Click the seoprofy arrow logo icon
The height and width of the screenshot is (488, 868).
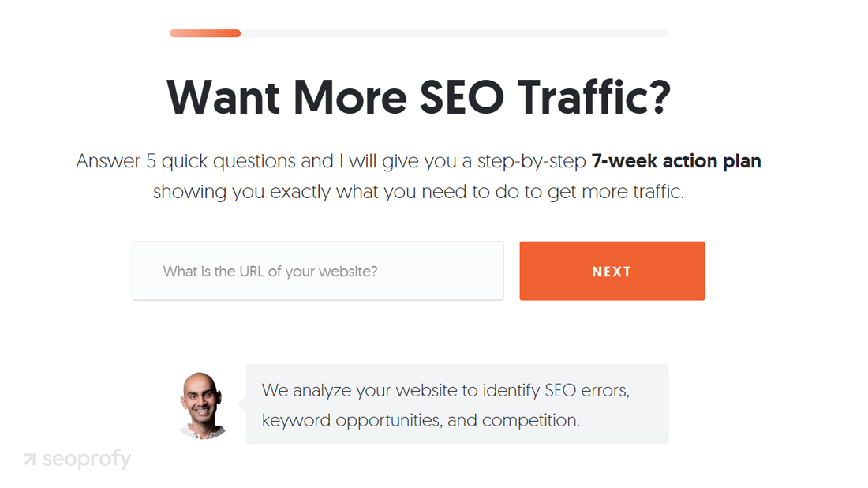[30, 460]
